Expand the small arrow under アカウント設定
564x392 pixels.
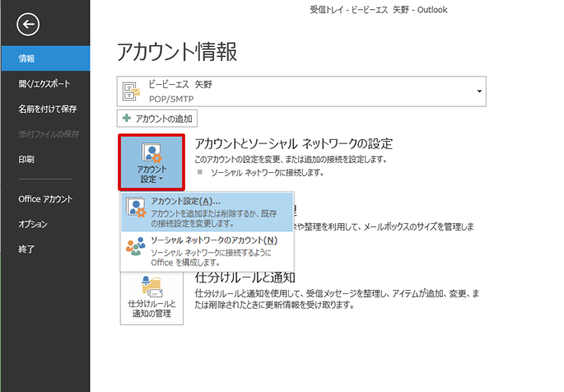point(162,179)
